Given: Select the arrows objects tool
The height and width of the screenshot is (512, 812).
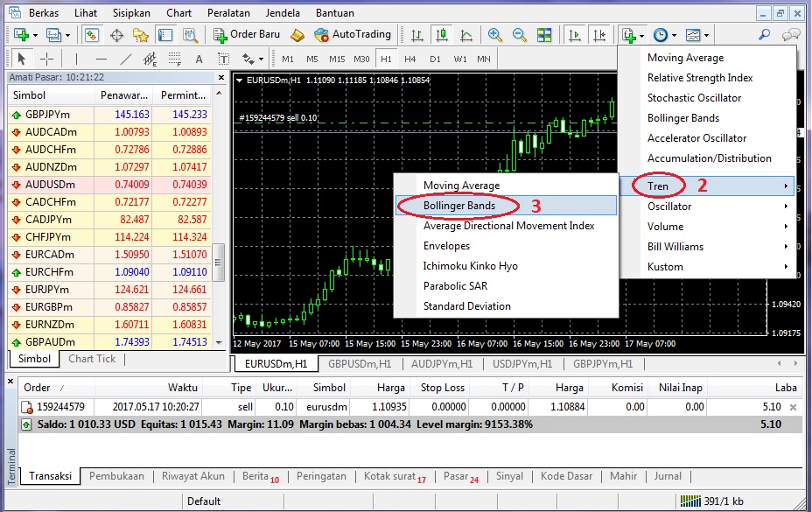Looking at the screenshot, I should (248, 60).
